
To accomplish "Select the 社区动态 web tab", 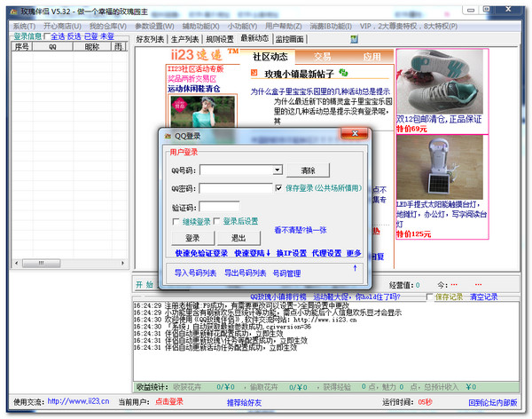I will 270,57.
